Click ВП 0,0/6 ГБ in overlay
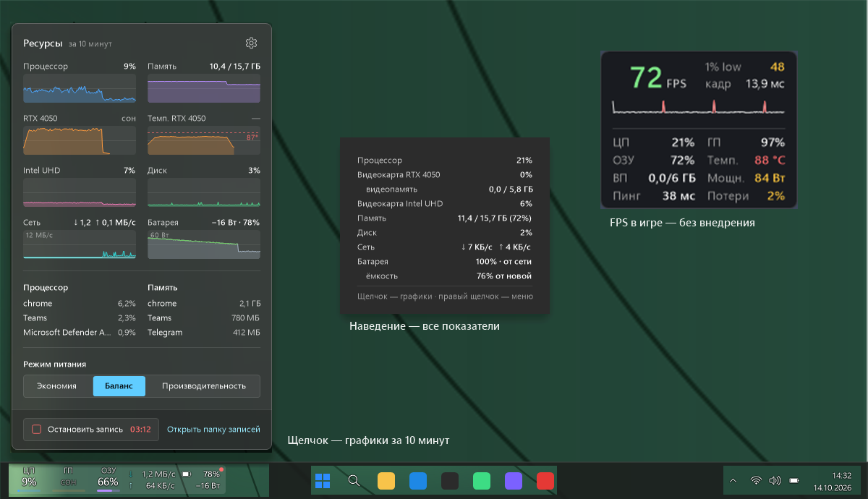 click(654, 178)
